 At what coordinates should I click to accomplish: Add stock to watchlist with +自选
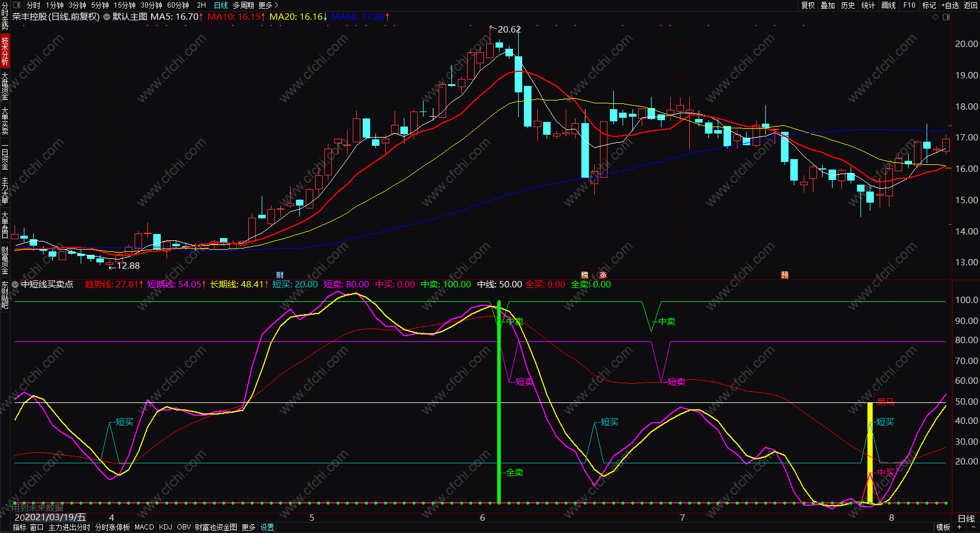pos(950,5)
